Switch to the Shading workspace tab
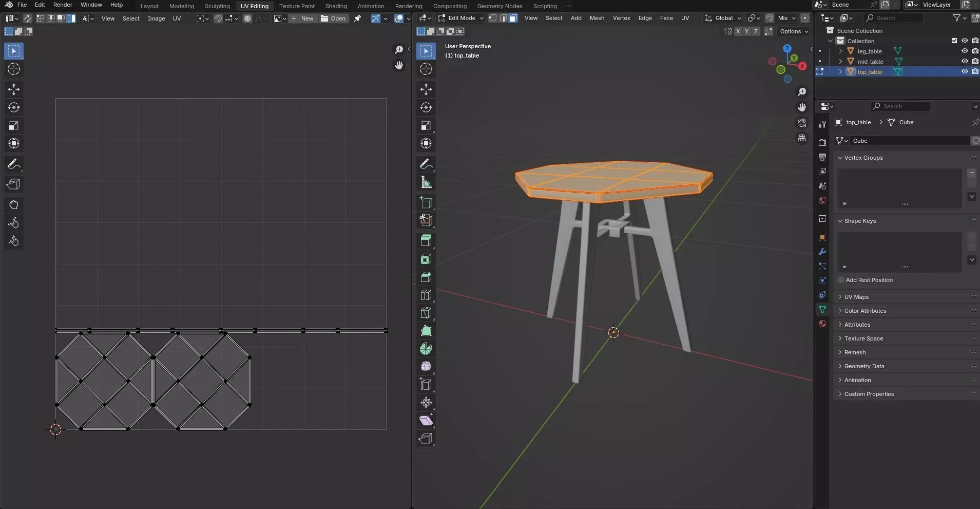The height and width of the screenshot is (509, 980). click(x=336, y=6)
